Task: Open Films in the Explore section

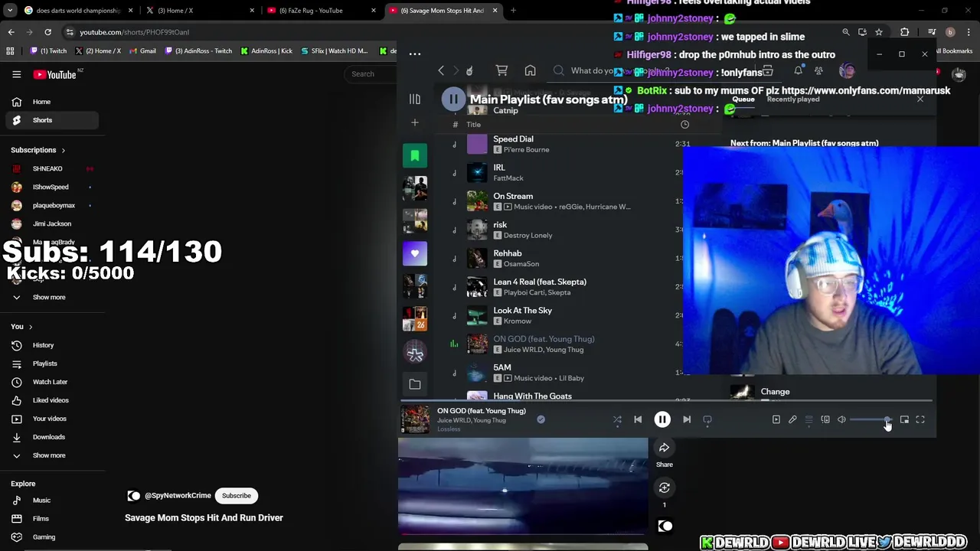Action: pos(41,519)
